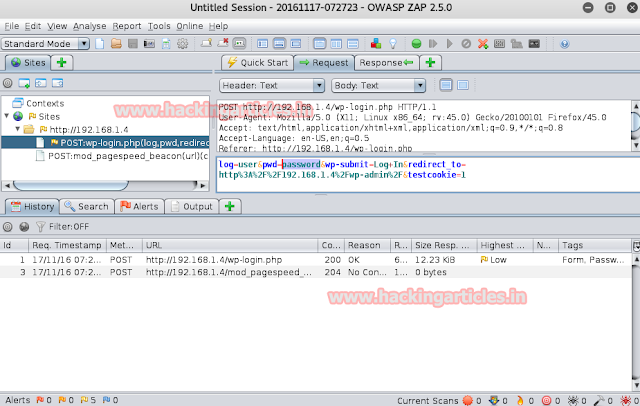Viewport: 640px width, 406px height.
Task: Click the expand Information tabs layout icon
Action: tap(279, 44)
